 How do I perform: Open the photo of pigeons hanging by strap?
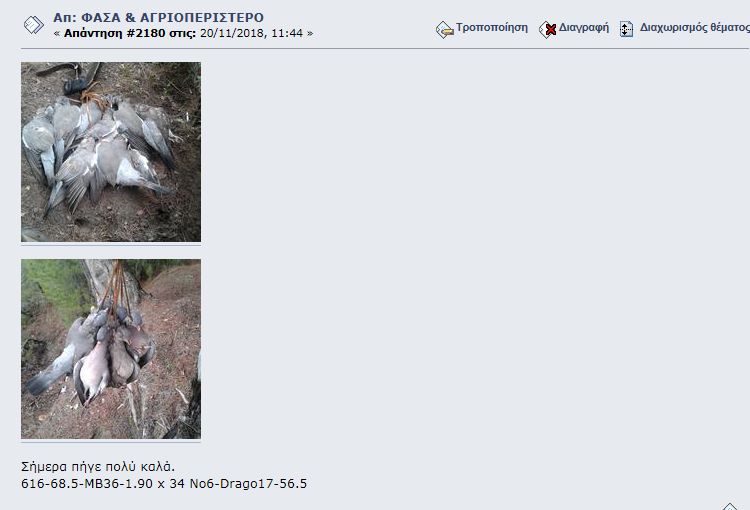pyautogui.click(x=111, y=349)
